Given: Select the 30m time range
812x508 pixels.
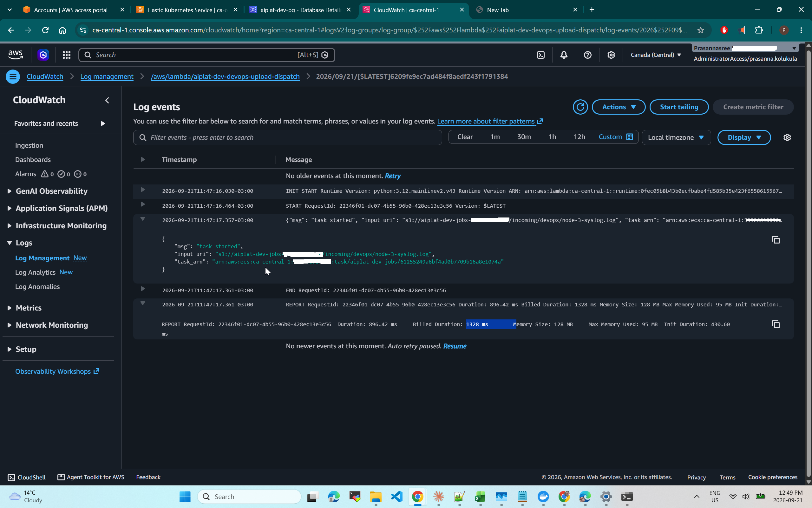Looking at the screenshot, I should [x=524, y=137].
